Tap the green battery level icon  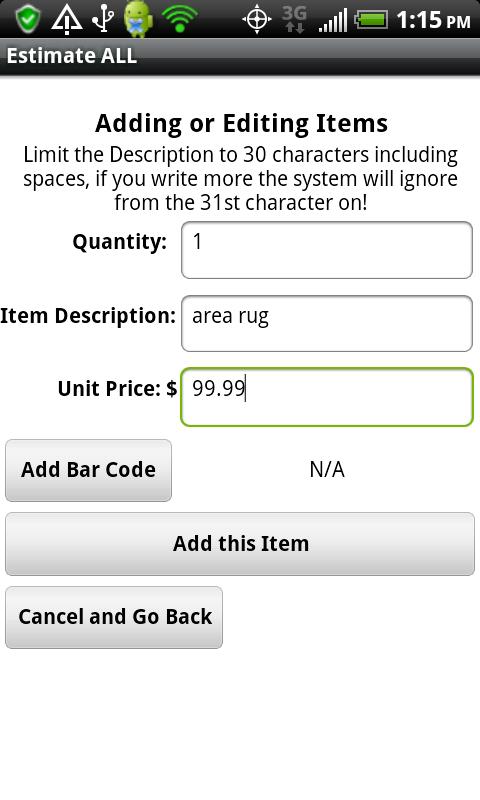372,20
